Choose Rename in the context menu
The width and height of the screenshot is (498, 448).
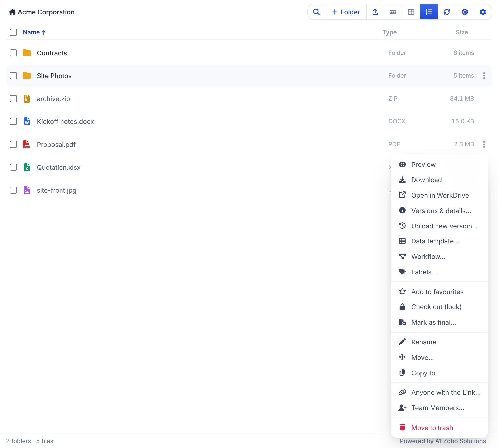[x=439, y=342]
